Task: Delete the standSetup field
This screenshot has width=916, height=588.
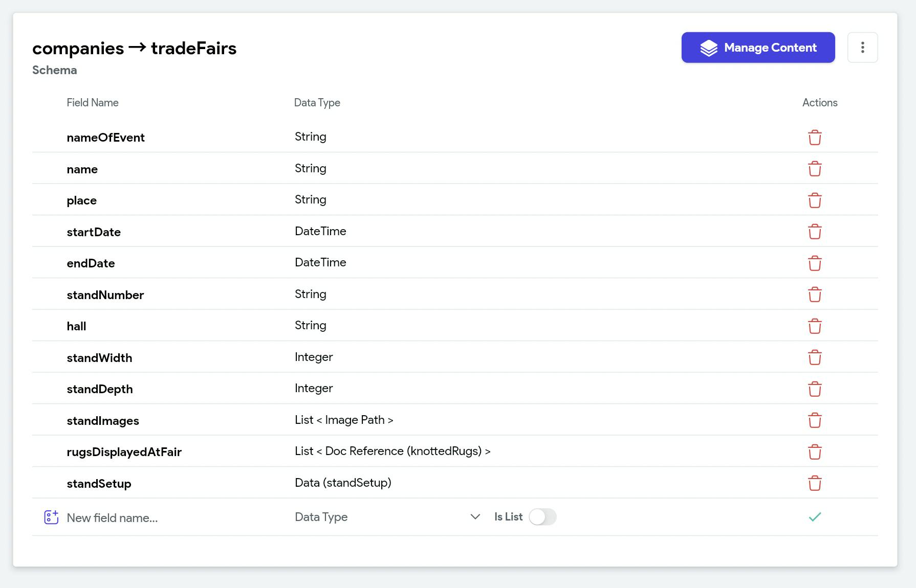Action: (x=815, y=483)
